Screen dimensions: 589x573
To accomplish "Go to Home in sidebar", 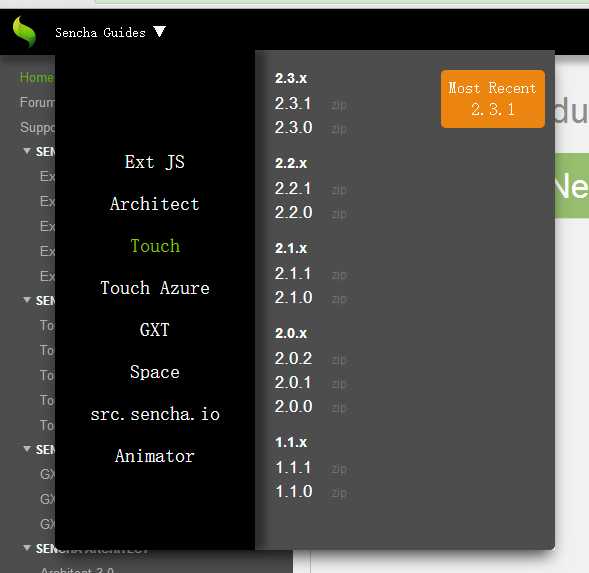I will pyautogui.click(x=37, y=77).
